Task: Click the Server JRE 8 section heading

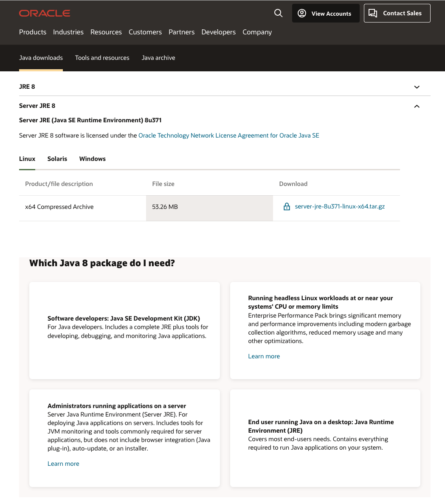Action: pos(37,106)
